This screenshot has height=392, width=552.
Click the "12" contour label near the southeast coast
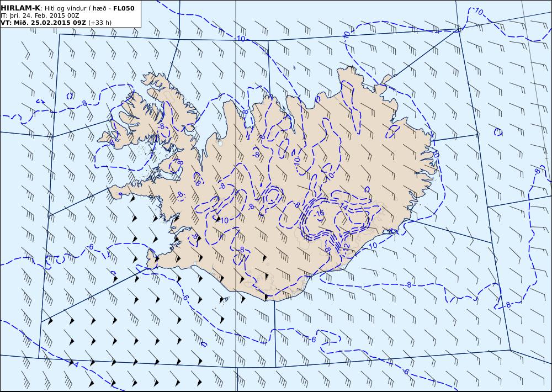pyautogui.click(x=346, y=246)
